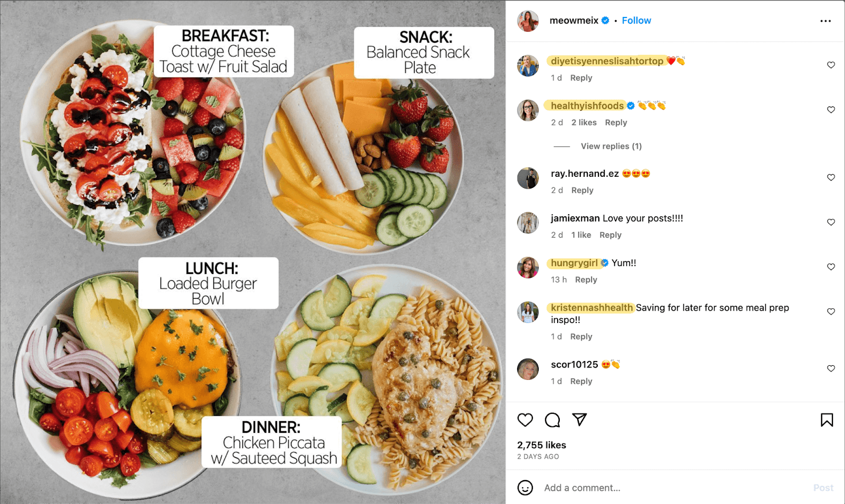Like kristennashhealth's comment heart
The width and height of the screenshot is (845, 504).
pyautogui.click(x=831, y=311)
